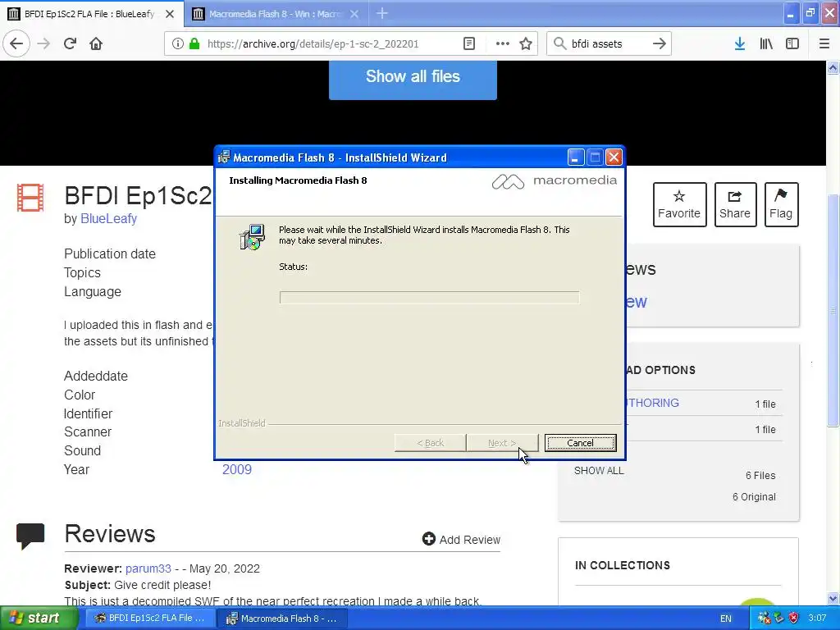Image resolution: width=840 pixels, height=630 pixels.
Task: Open the browser home page icon
Action: pyautogui.click(x=96, y=43)
